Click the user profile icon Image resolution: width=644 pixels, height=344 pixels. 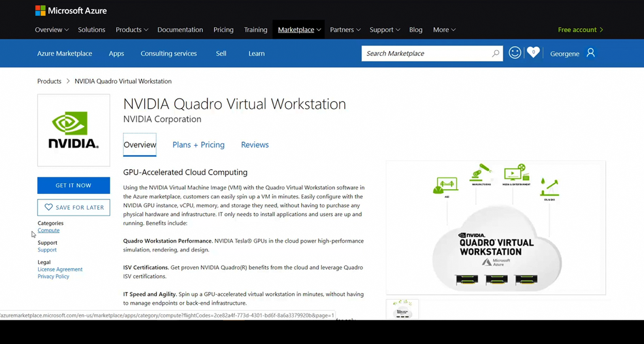point(591,53)
